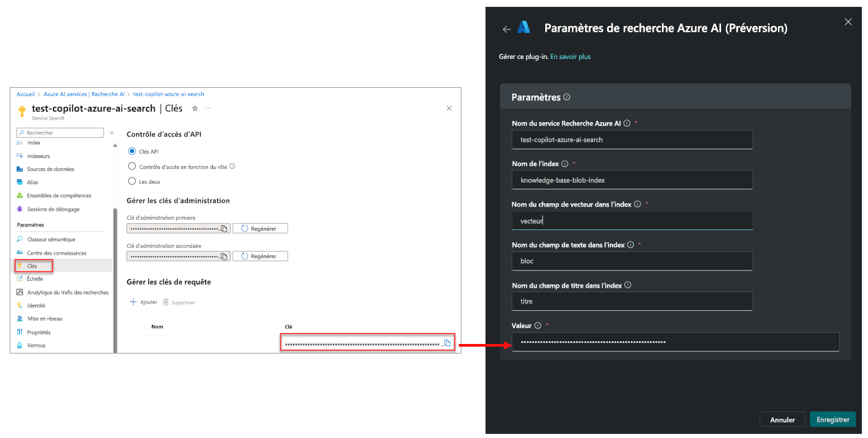This screenshot has height=438, width=868.
Task: Follow the Accueil breadcrumb link
Action: coord(25,94)
